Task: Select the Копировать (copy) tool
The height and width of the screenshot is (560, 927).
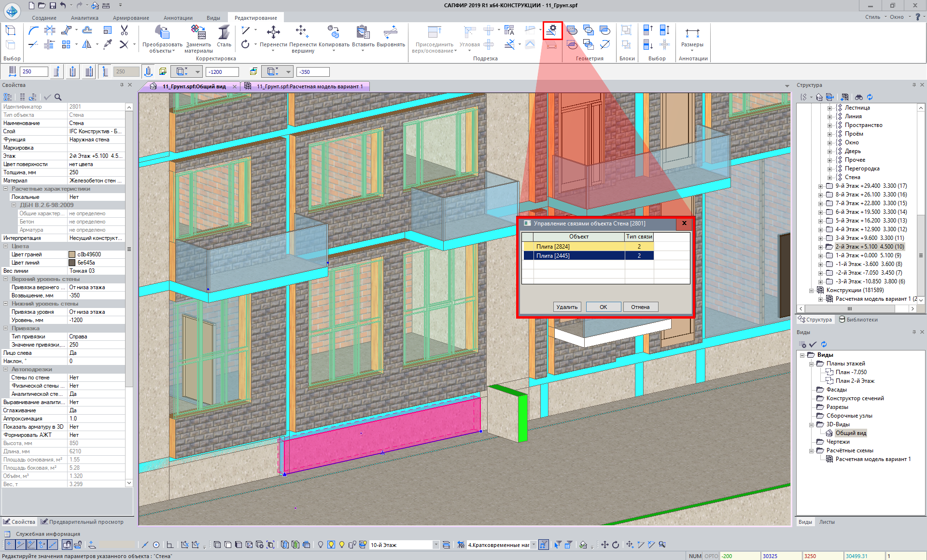Action: pyautogui.click(x=333, y=33)
